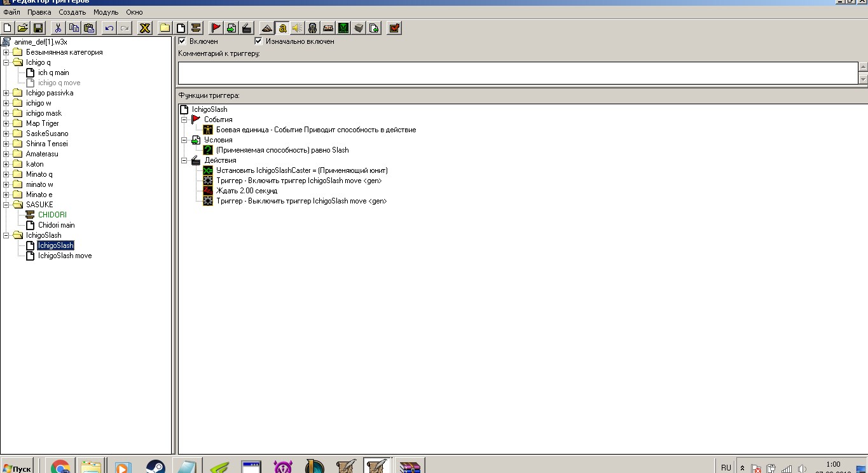Click the RU language indicator

pos(726,468)
